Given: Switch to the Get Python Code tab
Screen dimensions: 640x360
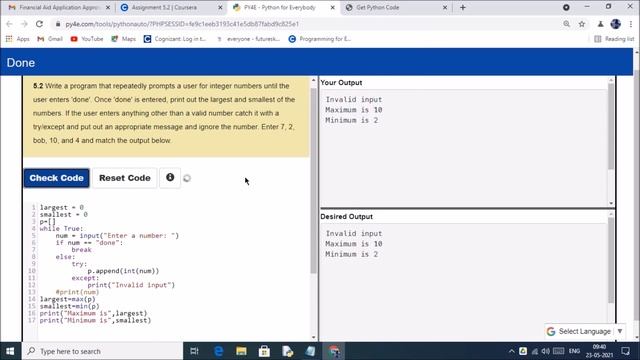Looking at the screenshot, I should pos(378,7).
